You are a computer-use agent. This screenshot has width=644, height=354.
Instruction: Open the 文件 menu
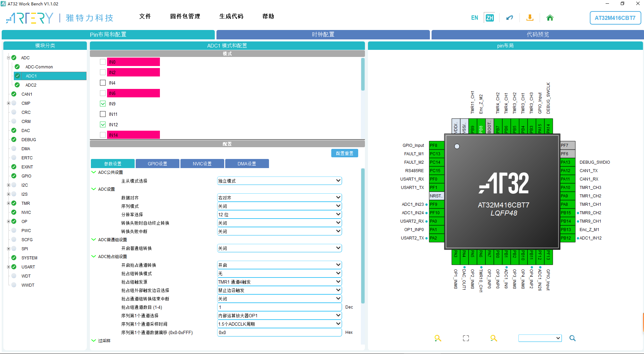[145, 16]
